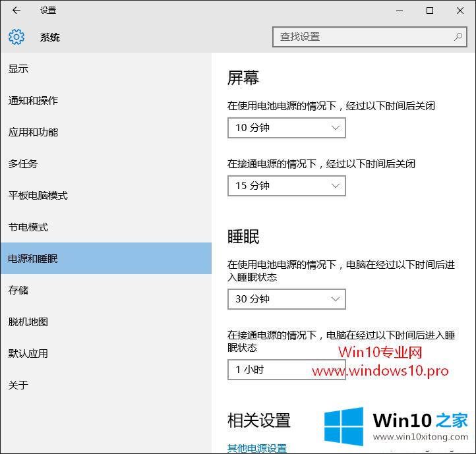476x454 pixels.
Task: Click the settings gear icon
Action: 16,37
